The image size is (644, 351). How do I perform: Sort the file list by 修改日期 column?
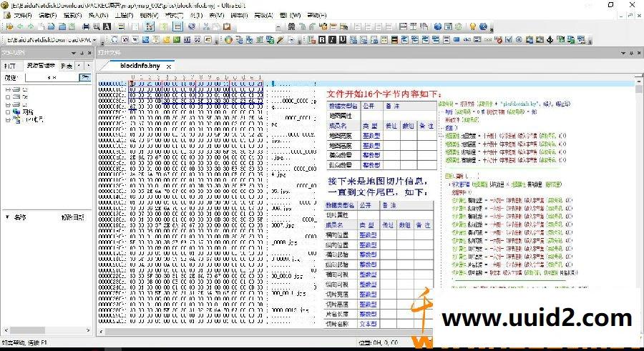click(73, 217)
